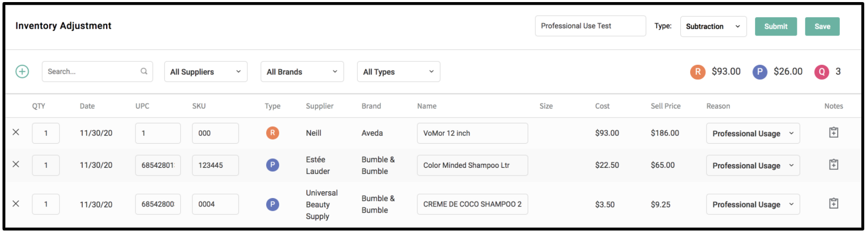The width and height of the screenshot is (868, 231).
Task: Open notes icon for Color Minded Shampoo row
Action: pyautogui.click(x=833, y=164)
